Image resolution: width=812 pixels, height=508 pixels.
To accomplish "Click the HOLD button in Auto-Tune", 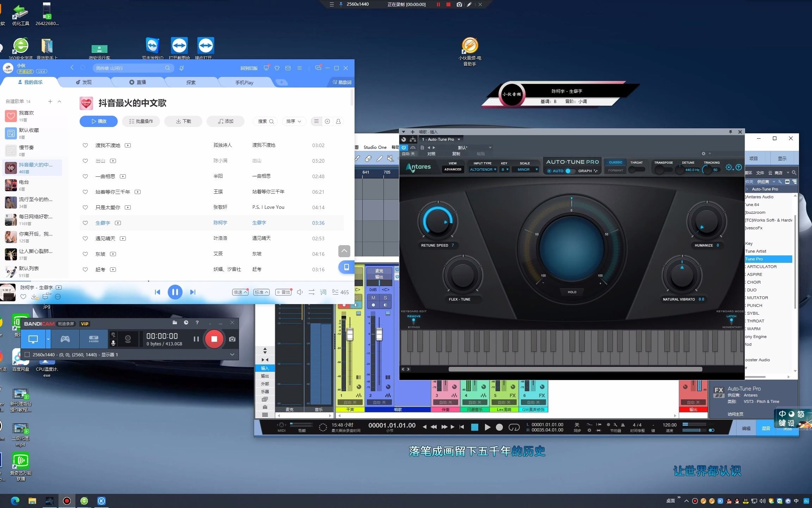I will point(572,292).
